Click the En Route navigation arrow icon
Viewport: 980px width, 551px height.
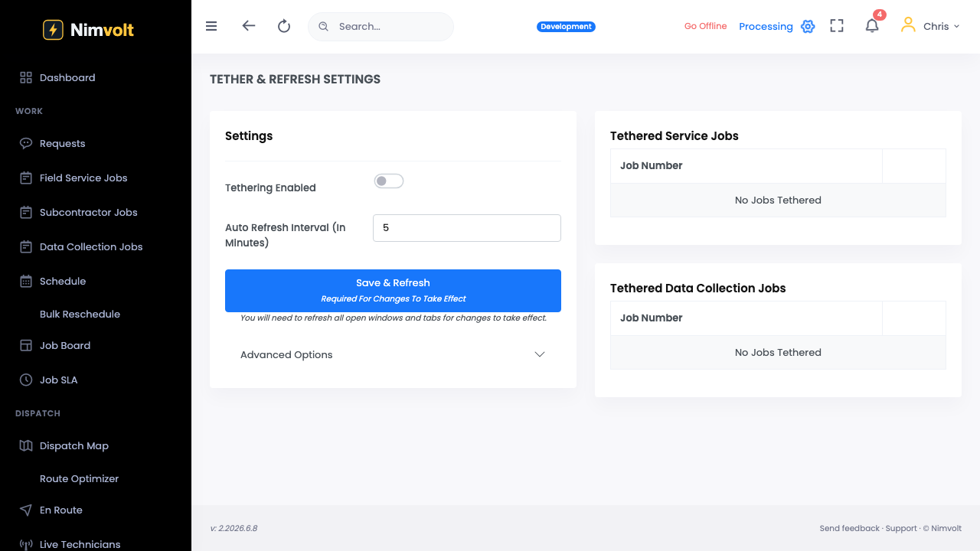tap(26, 510)
